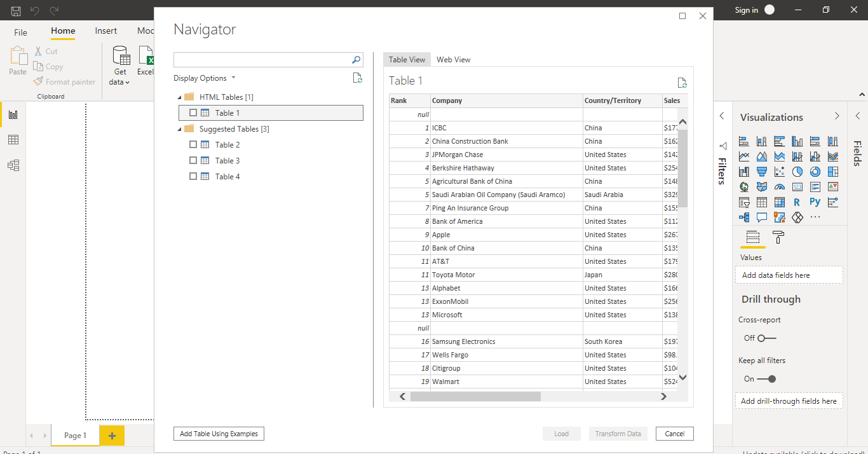Insert a Card (123) visual
Image resolution: width=868 pixels, height=454 pixels.
coord(797,187)
